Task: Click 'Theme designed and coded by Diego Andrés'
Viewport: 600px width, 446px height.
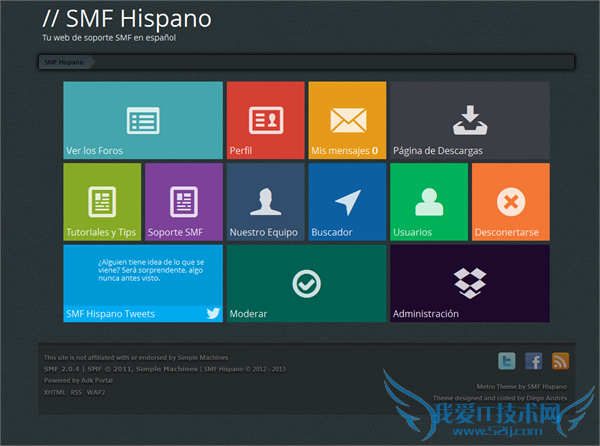Action: (x=500, y=398)
